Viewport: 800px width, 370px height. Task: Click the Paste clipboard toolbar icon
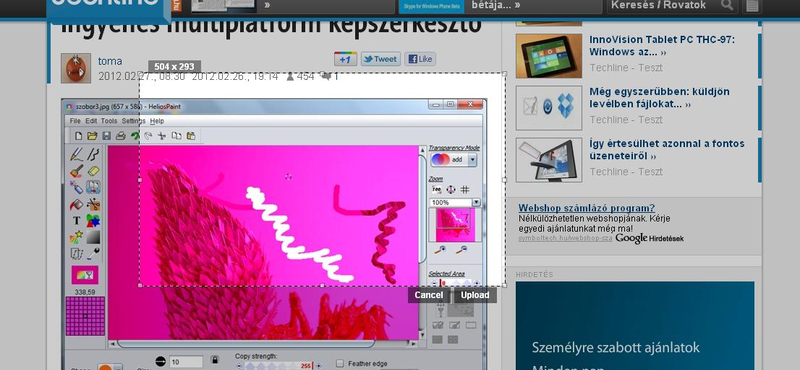(191, 136)
